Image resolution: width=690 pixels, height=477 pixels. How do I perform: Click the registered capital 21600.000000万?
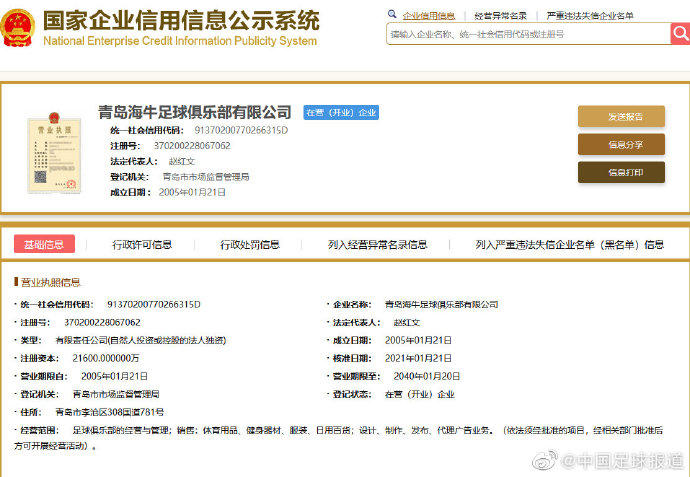point(106,358)
